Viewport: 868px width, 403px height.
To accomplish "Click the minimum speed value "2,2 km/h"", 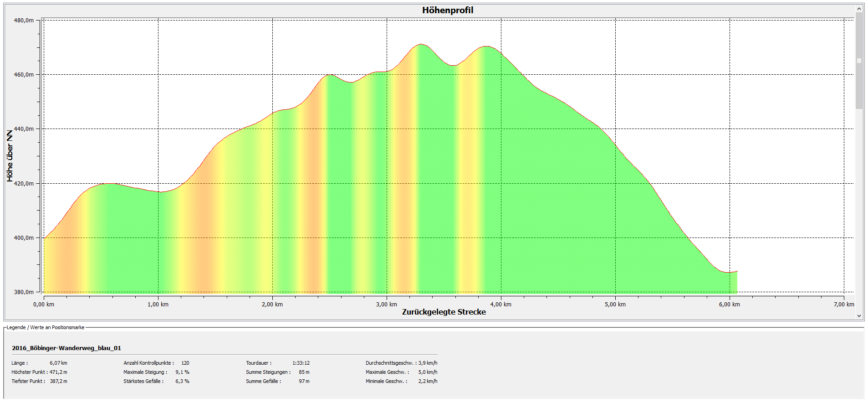I will (x=428, y=382).
